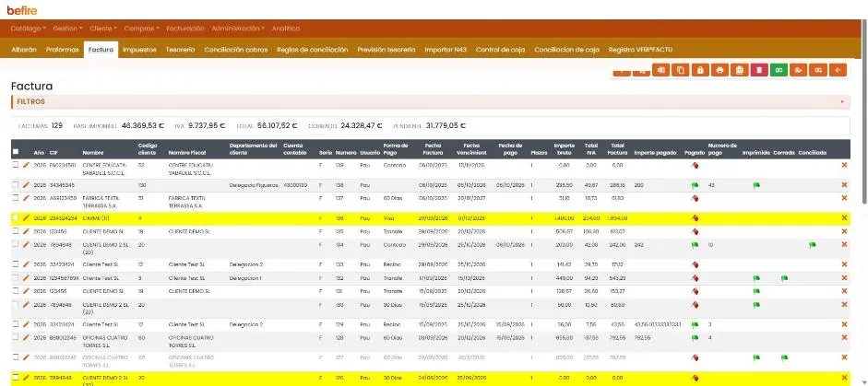Open the Cliente dropdown menu
The height and width of the screenshot is (386, 868).
click(x=103, y=29)
